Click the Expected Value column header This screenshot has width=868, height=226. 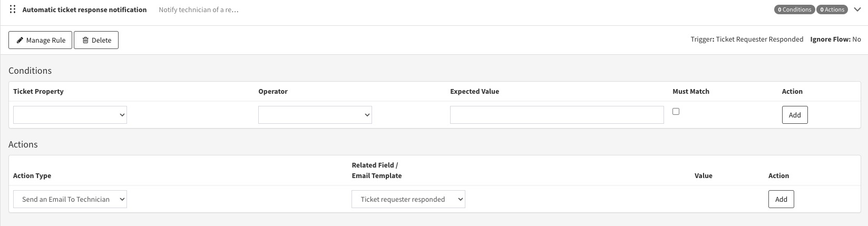coord(474,91)
